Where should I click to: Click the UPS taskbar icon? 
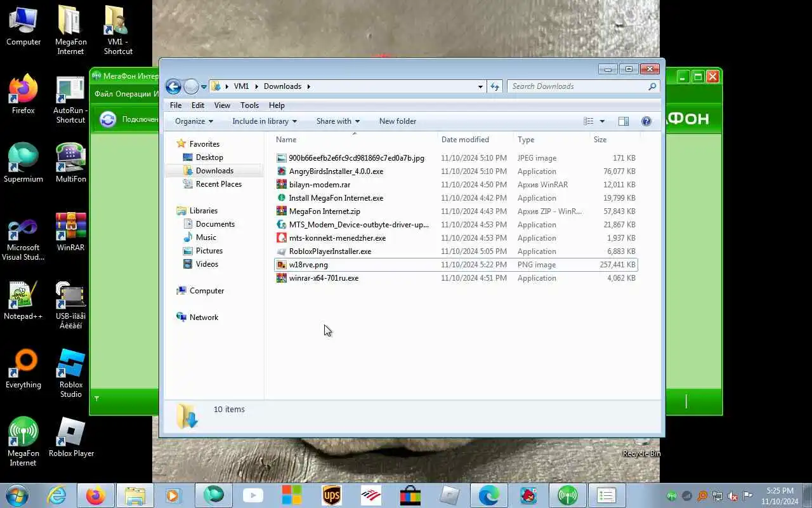point(331,495)
